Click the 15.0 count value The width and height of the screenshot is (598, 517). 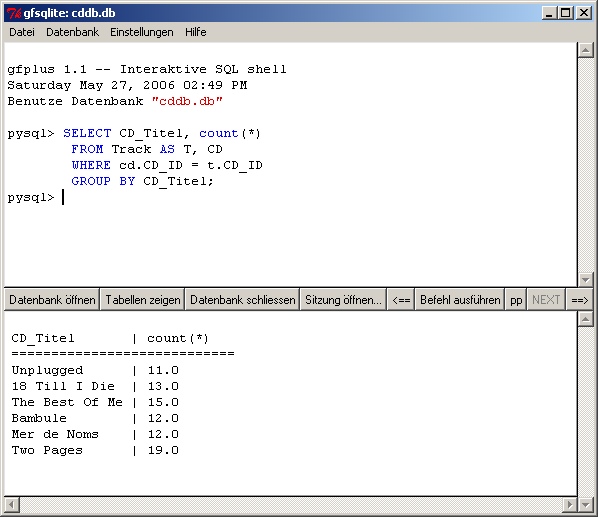[x=163, y=402]
